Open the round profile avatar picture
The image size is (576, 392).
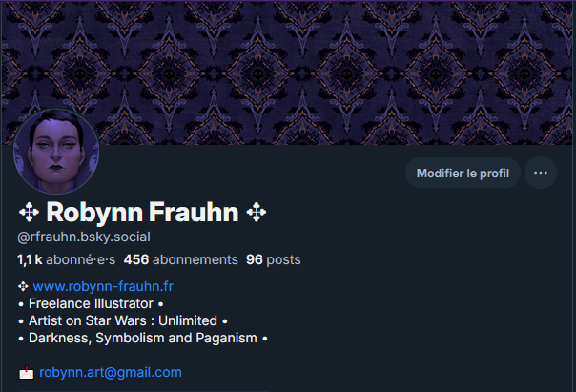pos(56,151)
